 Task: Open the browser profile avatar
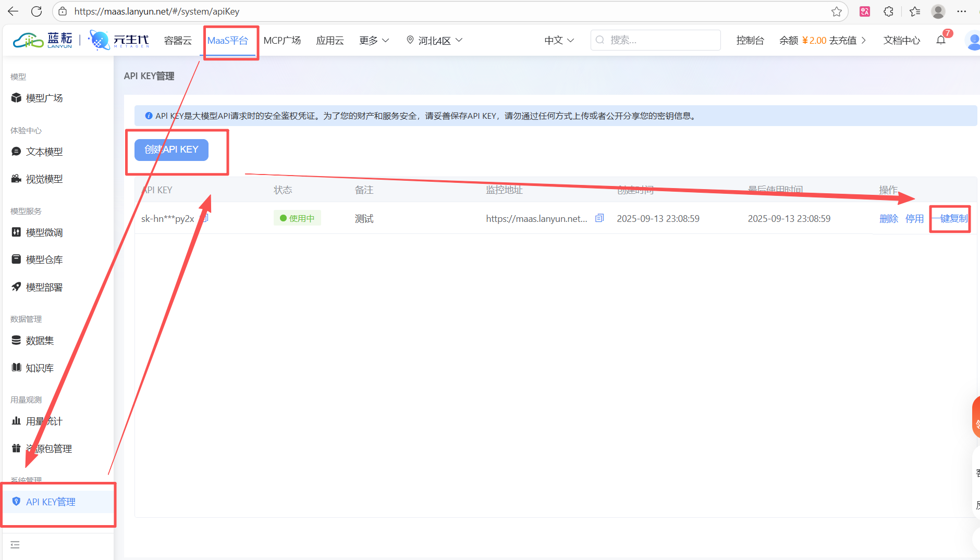[x=938, y=11]
